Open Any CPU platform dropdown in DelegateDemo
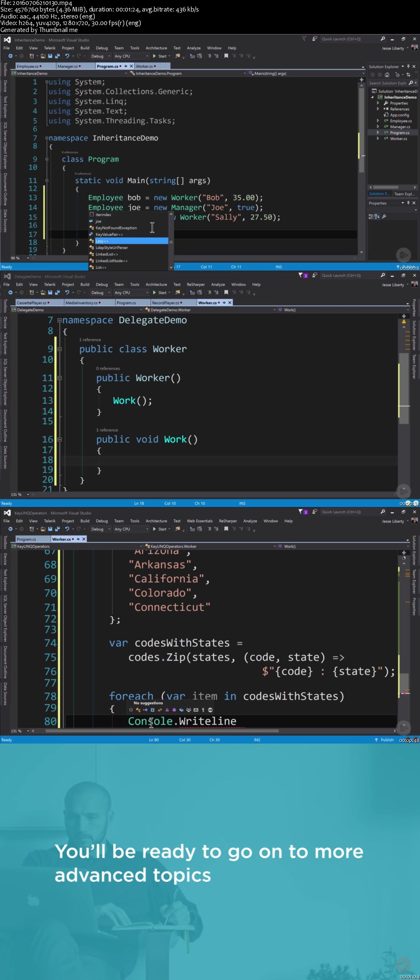 coord(131,293)
